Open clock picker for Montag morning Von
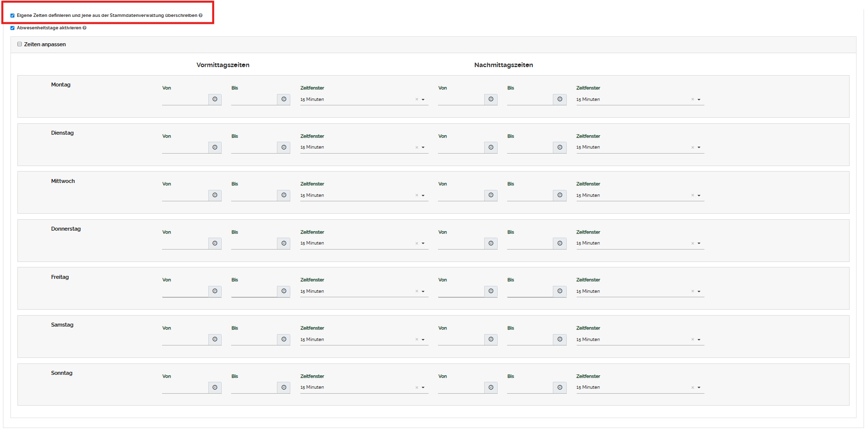Viewport: 868px width, 432px height. pos(215,99)
